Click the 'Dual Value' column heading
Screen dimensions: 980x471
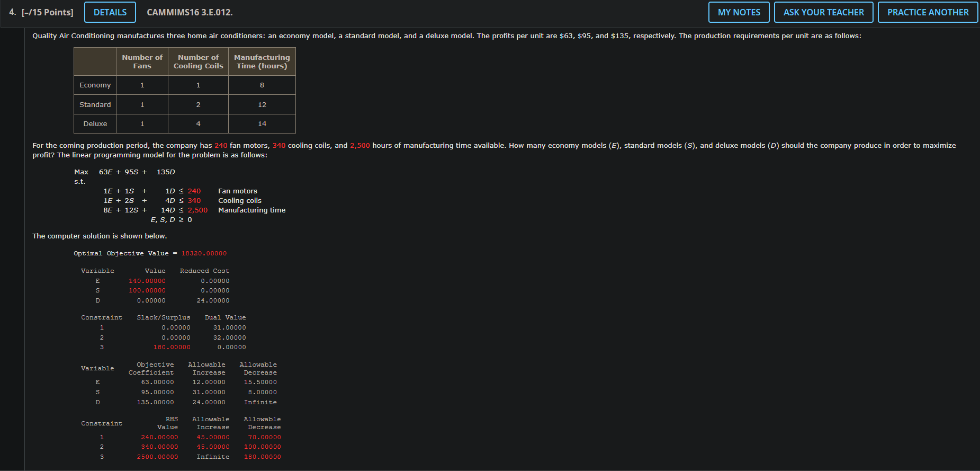click(x=225, y=317)
